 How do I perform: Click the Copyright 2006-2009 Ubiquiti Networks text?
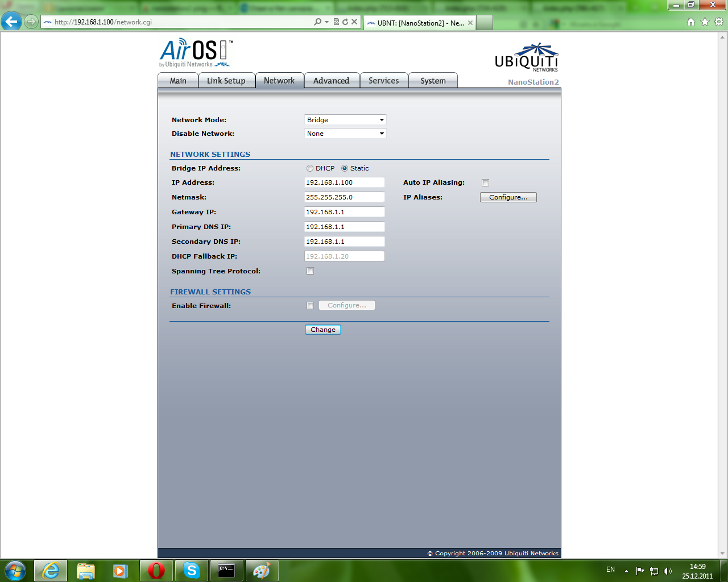[493, 553]
